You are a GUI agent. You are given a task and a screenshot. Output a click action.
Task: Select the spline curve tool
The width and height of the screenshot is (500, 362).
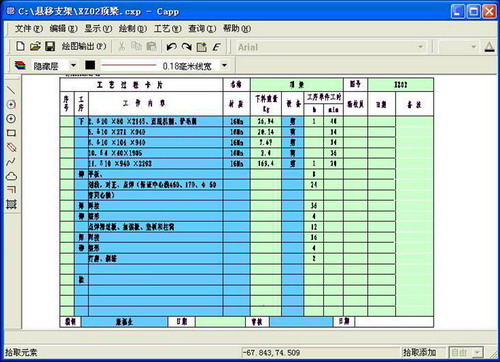[x=11, y=162]
